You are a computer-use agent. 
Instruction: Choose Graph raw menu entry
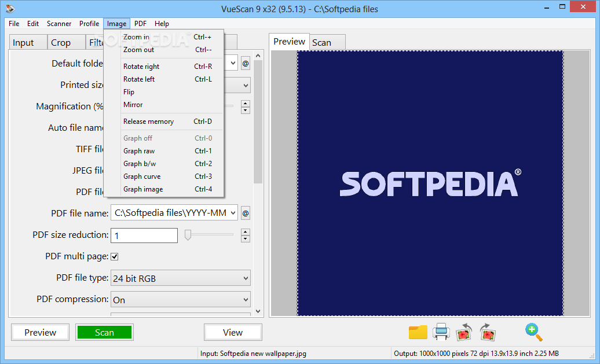164,151
